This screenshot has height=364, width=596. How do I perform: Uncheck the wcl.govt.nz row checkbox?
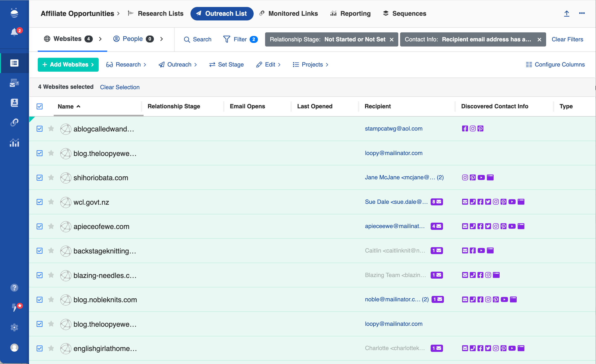[x=40, y=202]
